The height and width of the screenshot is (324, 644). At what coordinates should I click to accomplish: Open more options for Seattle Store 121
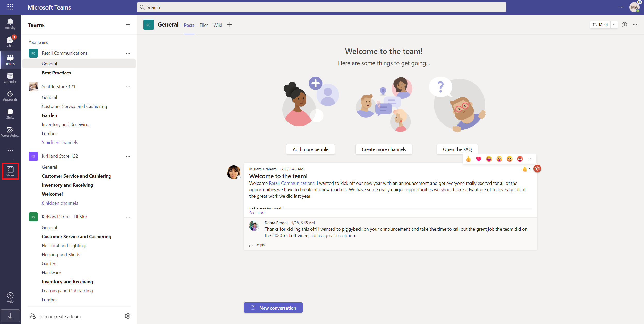pyautogui.click(x=128, y=87)
